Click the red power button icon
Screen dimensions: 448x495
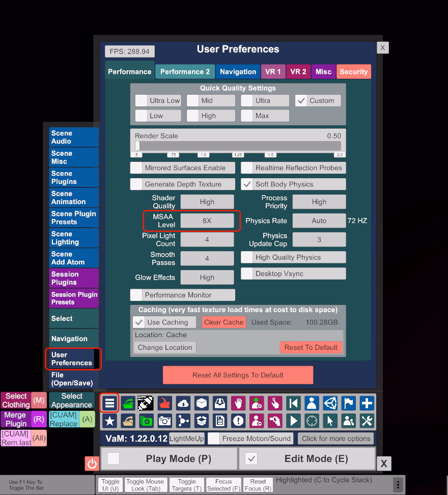pyautogui.click(x=92, y=463)
